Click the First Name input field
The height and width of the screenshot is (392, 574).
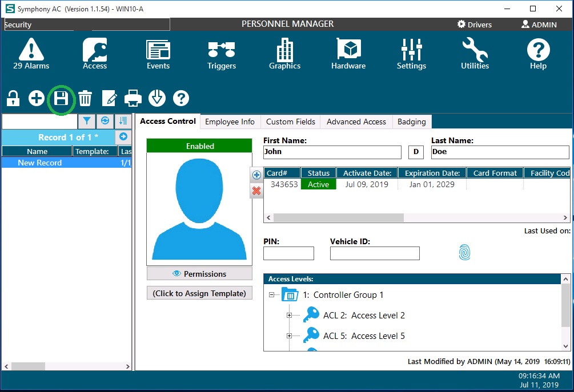332,152
